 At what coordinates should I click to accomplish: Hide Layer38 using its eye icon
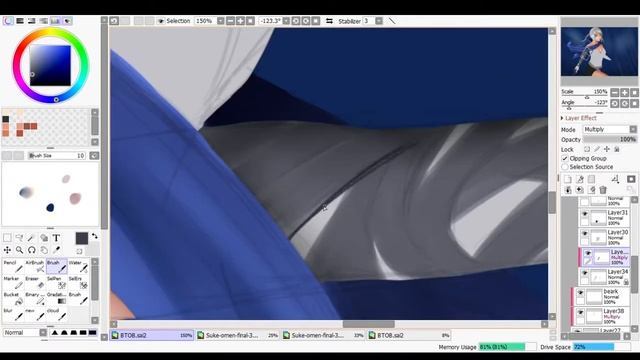[x=580, y=312]
